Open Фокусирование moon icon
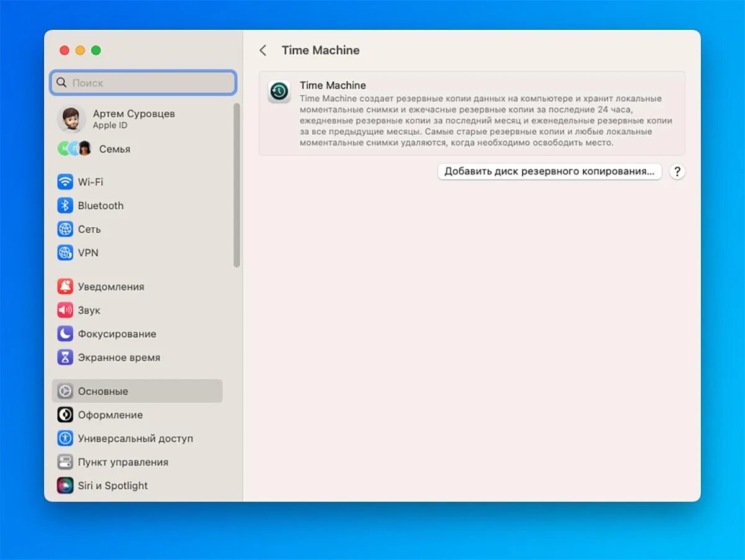This screenshot has width=745, height=560. 65,334
